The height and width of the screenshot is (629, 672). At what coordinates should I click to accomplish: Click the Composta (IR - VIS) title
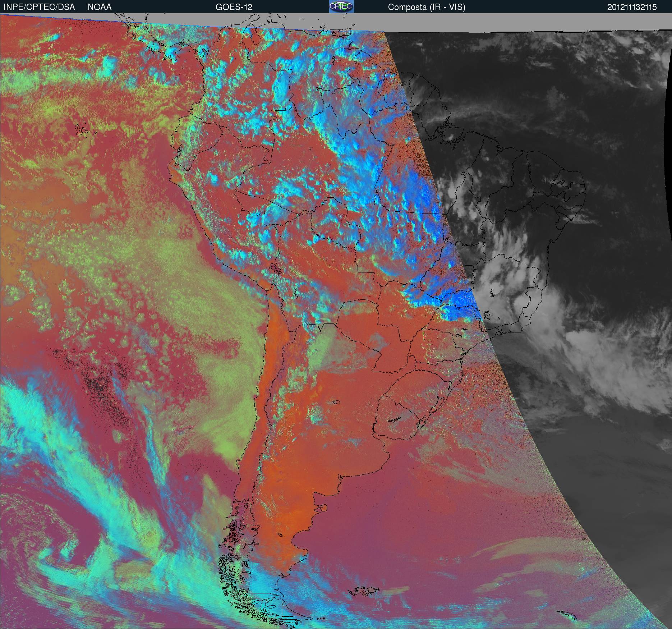point(427,7)
